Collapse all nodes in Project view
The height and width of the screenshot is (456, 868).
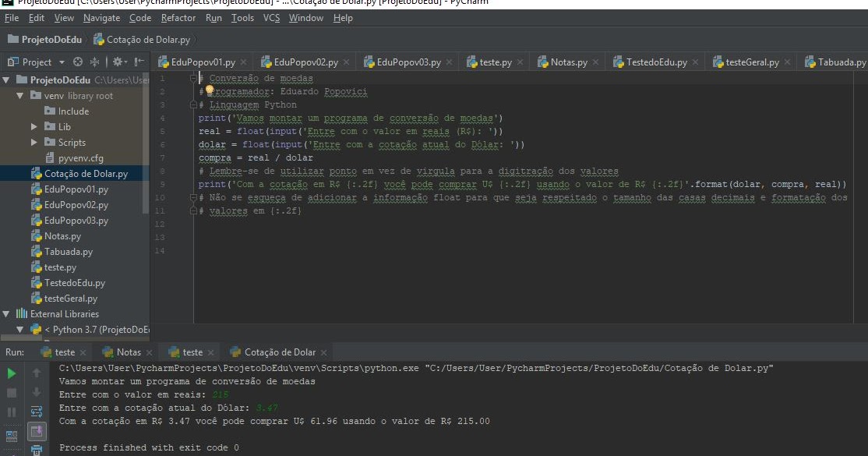95,62
